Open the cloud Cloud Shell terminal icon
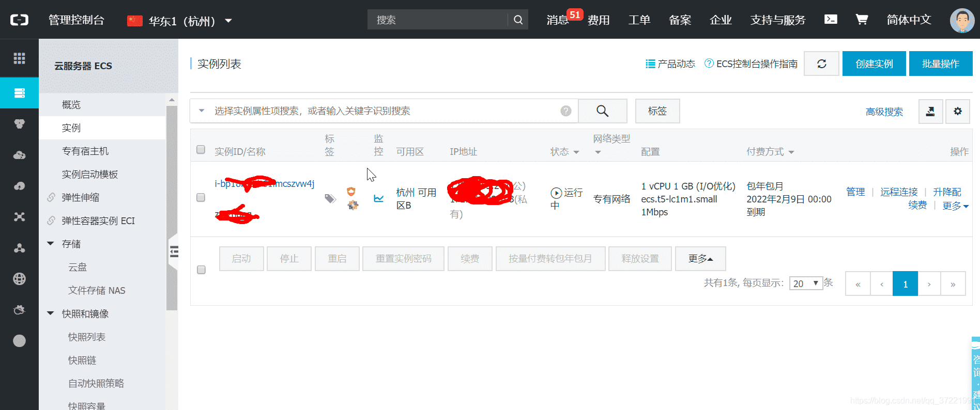The height and width of the screenshot is (410, 980). [x=831, y=19]
